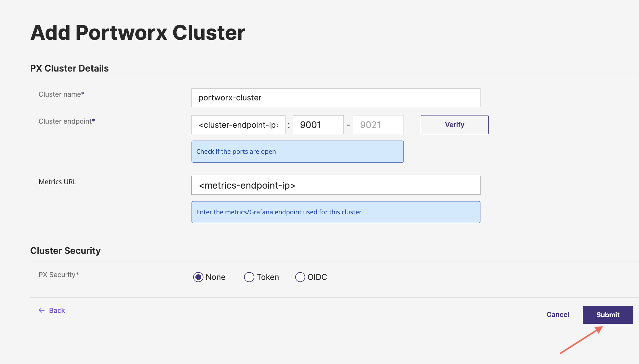Image resolution: width=639 pixels, height=364 pixels.
Task: Click the Metrics URL input field
Action: [336, 185]
